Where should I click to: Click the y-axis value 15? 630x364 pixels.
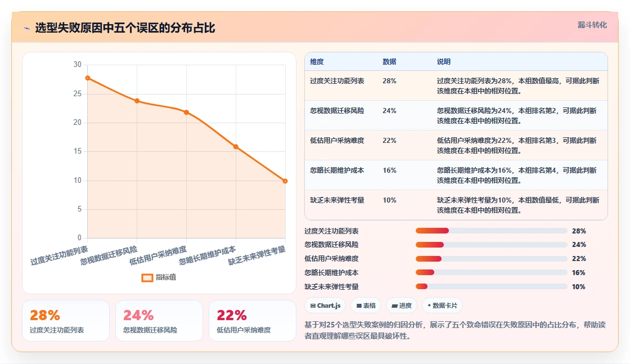(x=77, y=151)
